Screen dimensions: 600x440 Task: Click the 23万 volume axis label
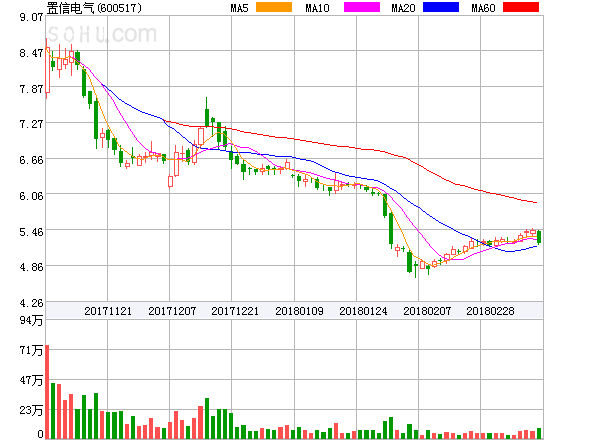tap(31, 410)
